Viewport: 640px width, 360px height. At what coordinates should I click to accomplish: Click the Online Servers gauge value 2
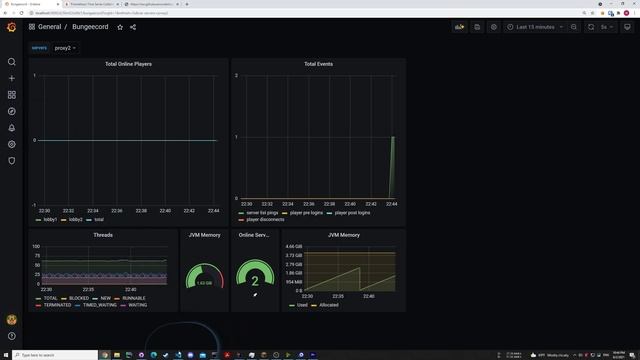pyautogui.click(x=255, y=281)
